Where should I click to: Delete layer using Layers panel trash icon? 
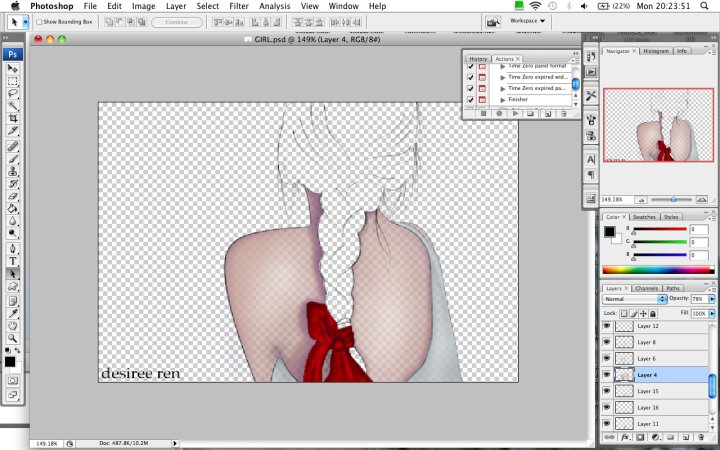click(x=701, y=437)
